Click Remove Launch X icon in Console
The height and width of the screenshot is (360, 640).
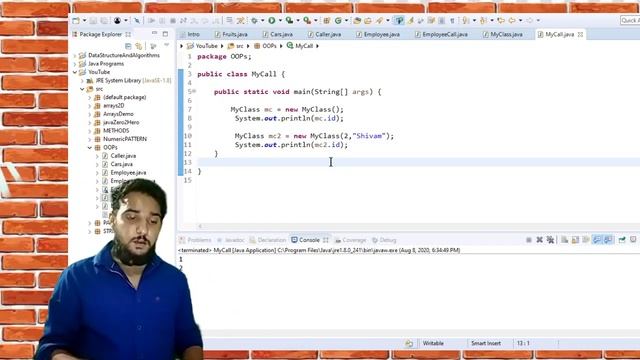(540, 240)
